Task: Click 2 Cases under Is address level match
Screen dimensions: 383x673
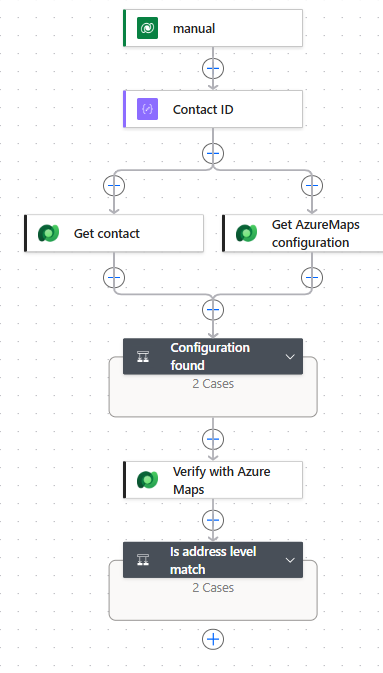Action: 213,587
